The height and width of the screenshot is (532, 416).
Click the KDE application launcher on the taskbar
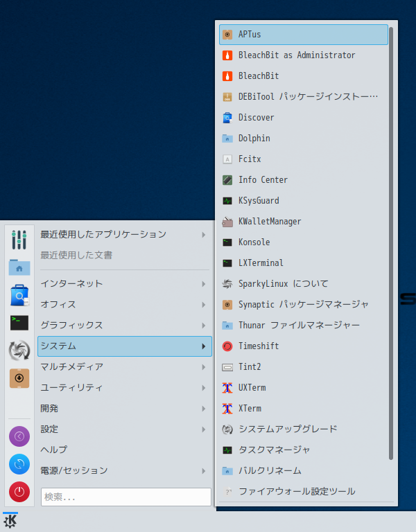coord(10,522)
